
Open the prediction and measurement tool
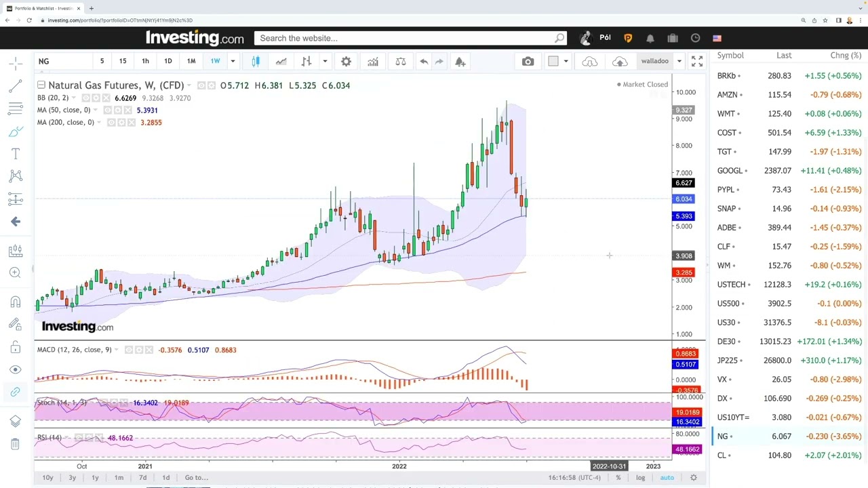click(16, 199)
